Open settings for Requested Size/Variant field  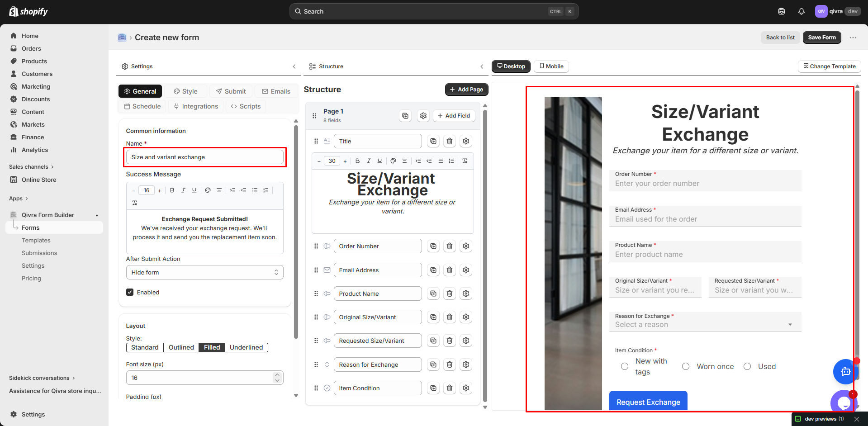pyautogui.click(x=466, y=341)
